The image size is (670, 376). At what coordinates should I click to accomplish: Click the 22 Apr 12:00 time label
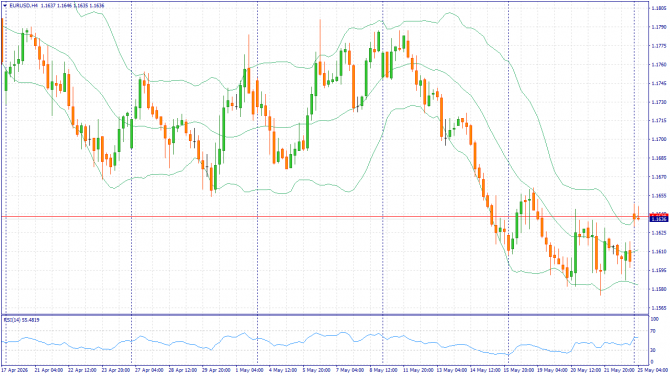coord(82,370)
